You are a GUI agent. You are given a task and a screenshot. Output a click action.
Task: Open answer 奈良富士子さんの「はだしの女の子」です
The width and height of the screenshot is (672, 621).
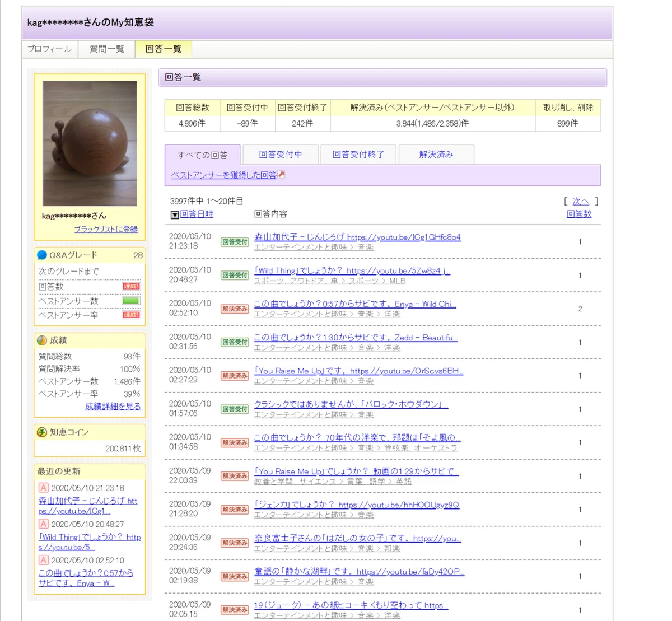pyautogui.click(x=357, y=539)
